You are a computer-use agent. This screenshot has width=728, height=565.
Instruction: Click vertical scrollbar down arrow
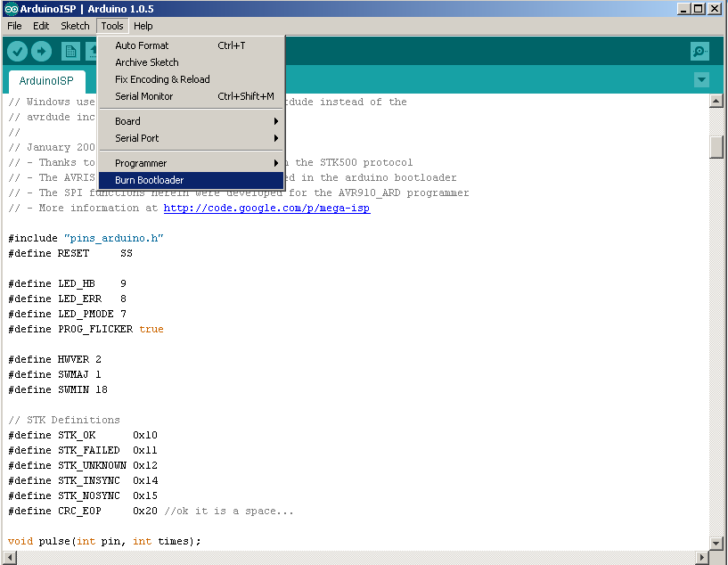click(x=716, y=543)
